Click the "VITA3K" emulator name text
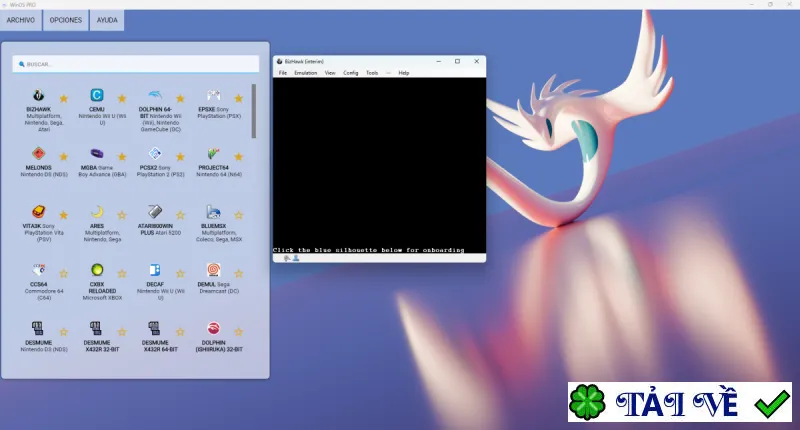Viewport: 800px width, 430px height. [x=32, y=226]
